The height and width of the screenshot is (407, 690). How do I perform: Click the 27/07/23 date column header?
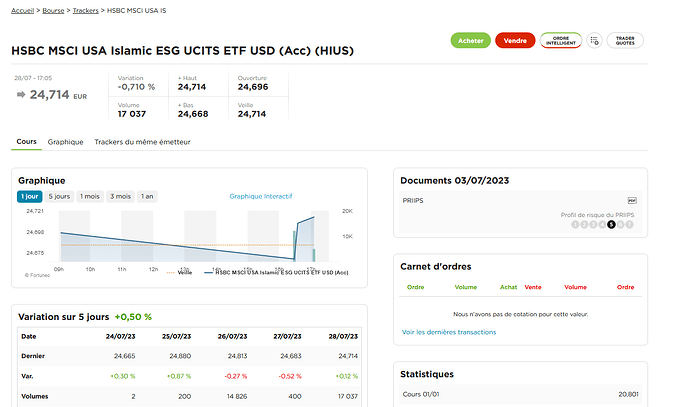point(287,337)
